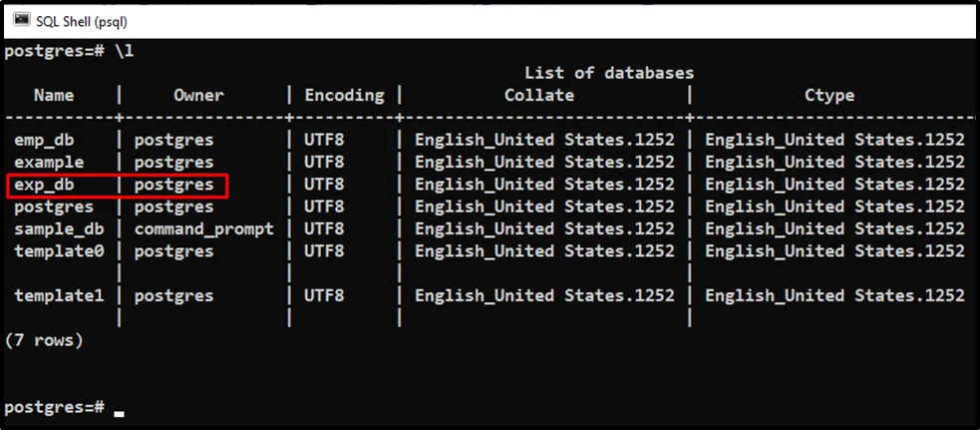980x430 pixels.
Task: Click the bottom postgres=# prompt text
Action: 54,407
